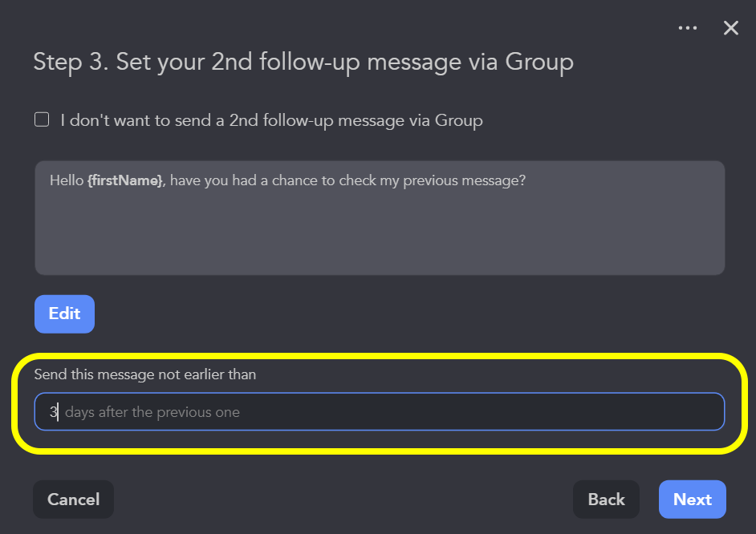Click the right end of the days field
This screenshot has width=756, height=534.
(706, 412)
